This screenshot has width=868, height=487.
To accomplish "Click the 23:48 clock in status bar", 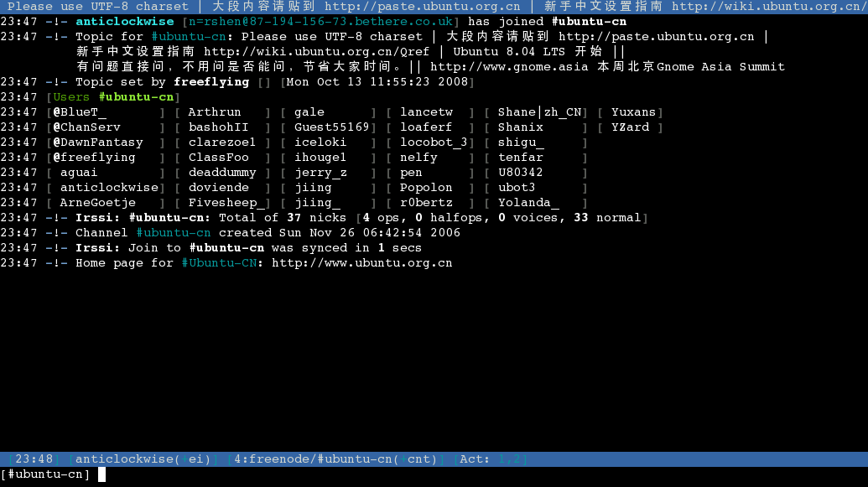I will click(x=34, y=459).
